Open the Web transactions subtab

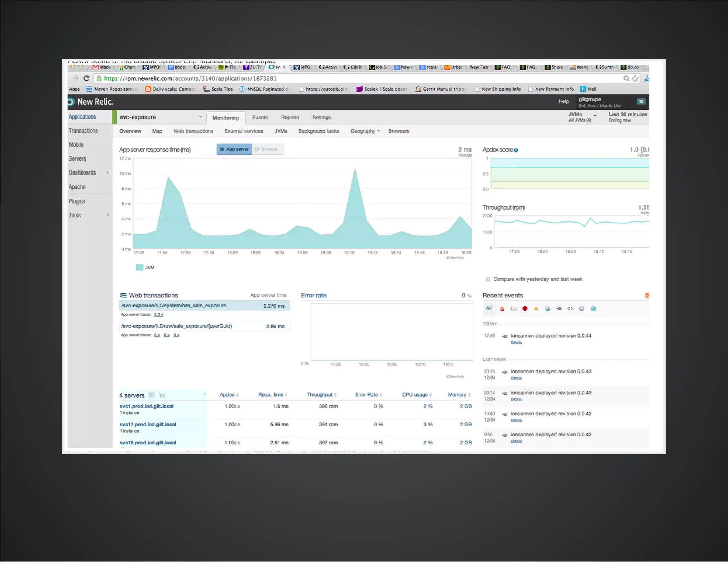coord(193,131)
